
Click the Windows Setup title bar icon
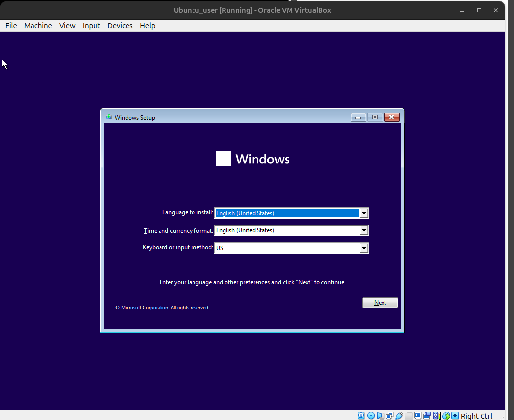[x=109, y=117]
